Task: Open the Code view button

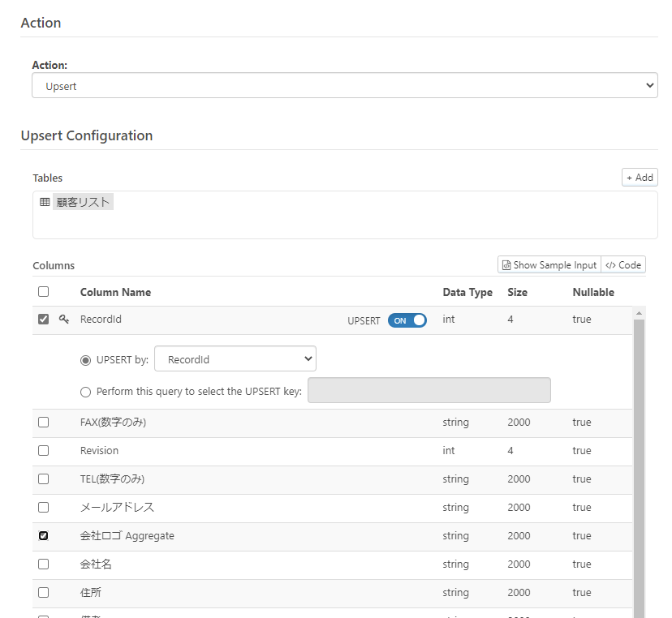Action: click(x=623, y=265)
